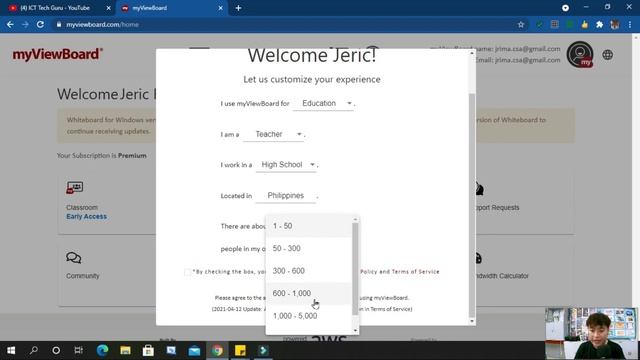
Task: Go back in browser
Action: [x=10, y=24]
